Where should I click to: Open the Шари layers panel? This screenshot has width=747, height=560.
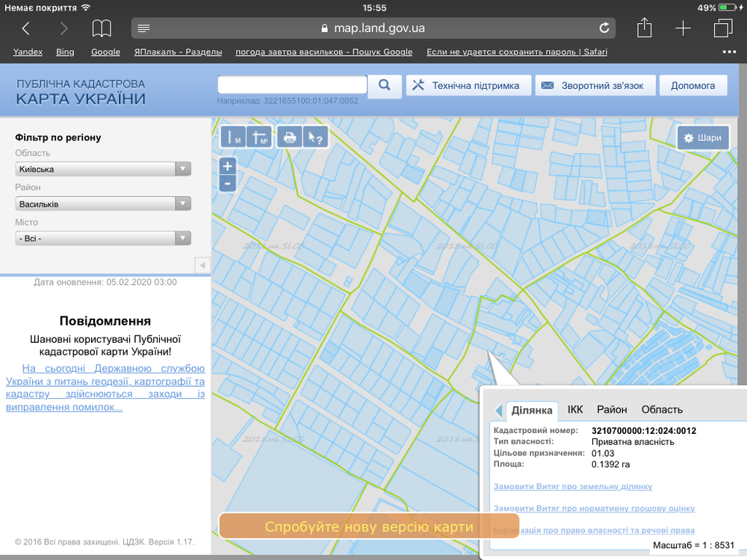[702, 138]
